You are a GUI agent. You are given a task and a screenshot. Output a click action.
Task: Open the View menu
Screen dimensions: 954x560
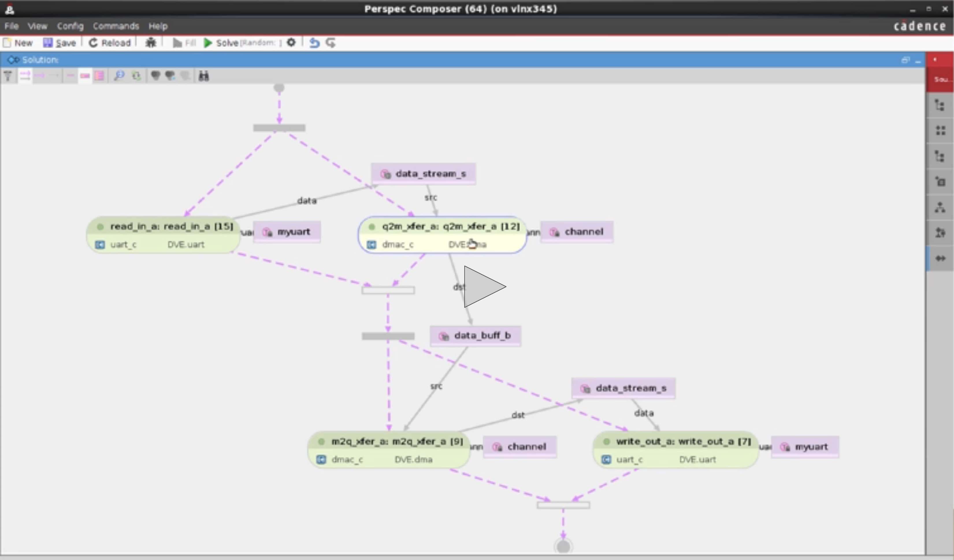[x=38, y=26]
